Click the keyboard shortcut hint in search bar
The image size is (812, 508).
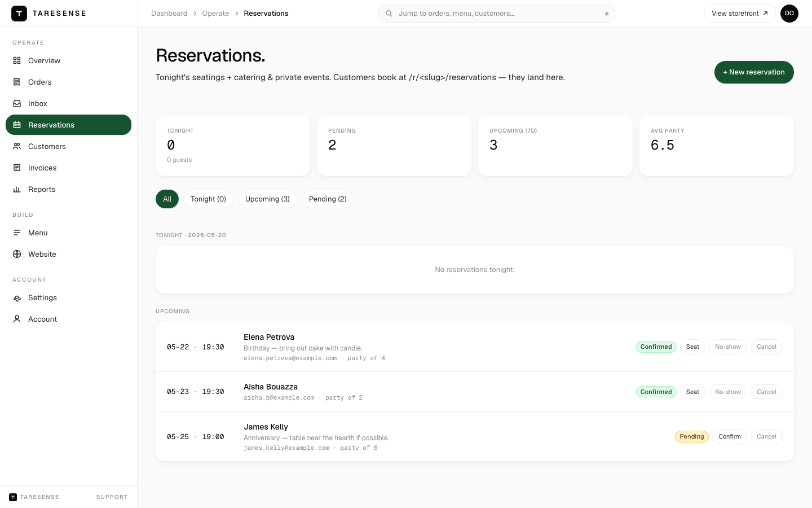[x=607, y=14]
